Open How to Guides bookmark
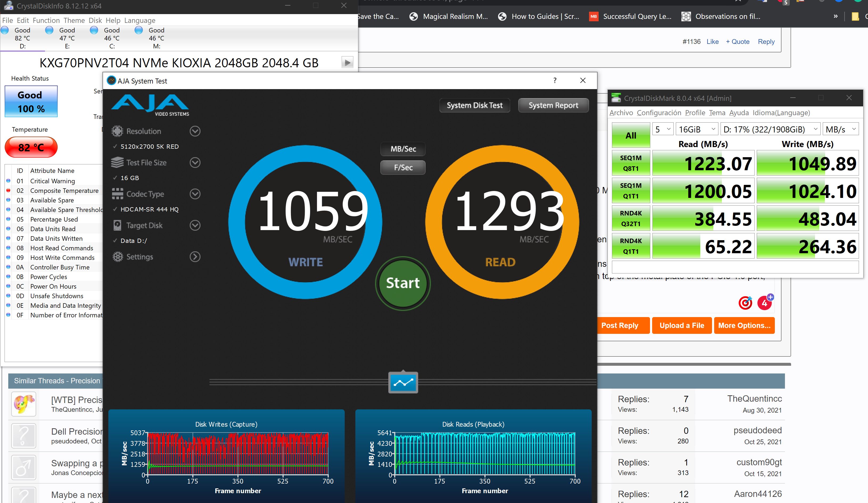 pyautogui.click(x=539, y=16)
